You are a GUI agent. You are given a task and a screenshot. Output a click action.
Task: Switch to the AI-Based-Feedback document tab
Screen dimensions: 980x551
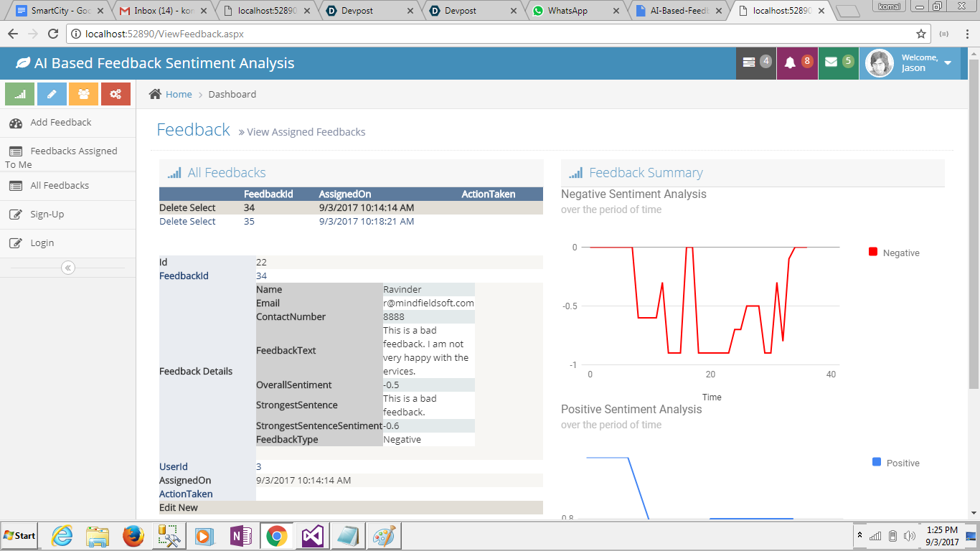(x=679, y=11)
